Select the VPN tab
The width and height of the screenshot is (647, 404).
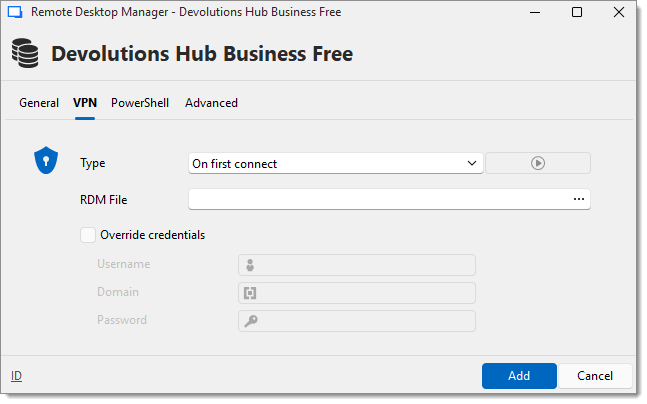pos(85,103)
